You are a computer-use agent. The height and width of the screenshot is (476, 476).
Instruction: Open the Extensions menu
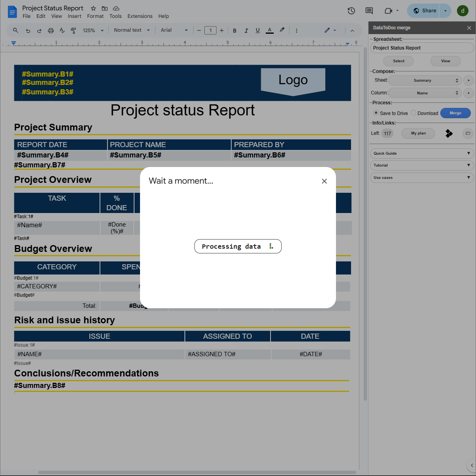(140, 16)
